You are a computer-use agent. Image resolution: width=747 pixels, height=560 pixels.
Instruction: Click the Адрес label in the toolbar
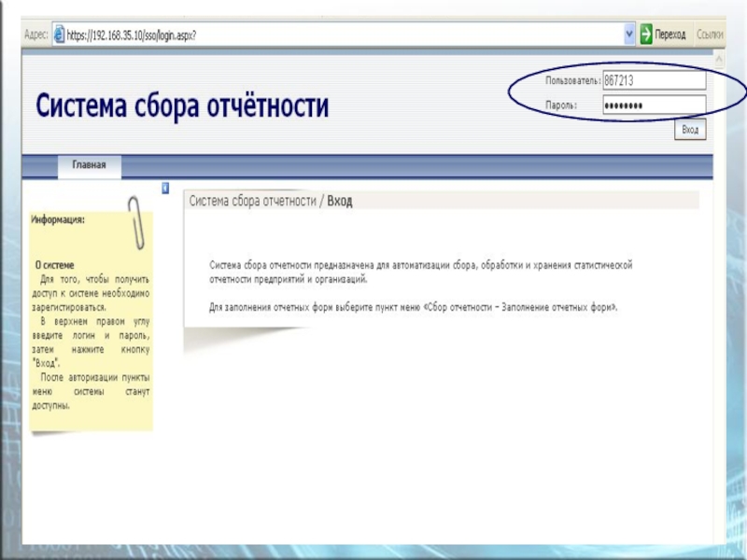pos(35,35)
